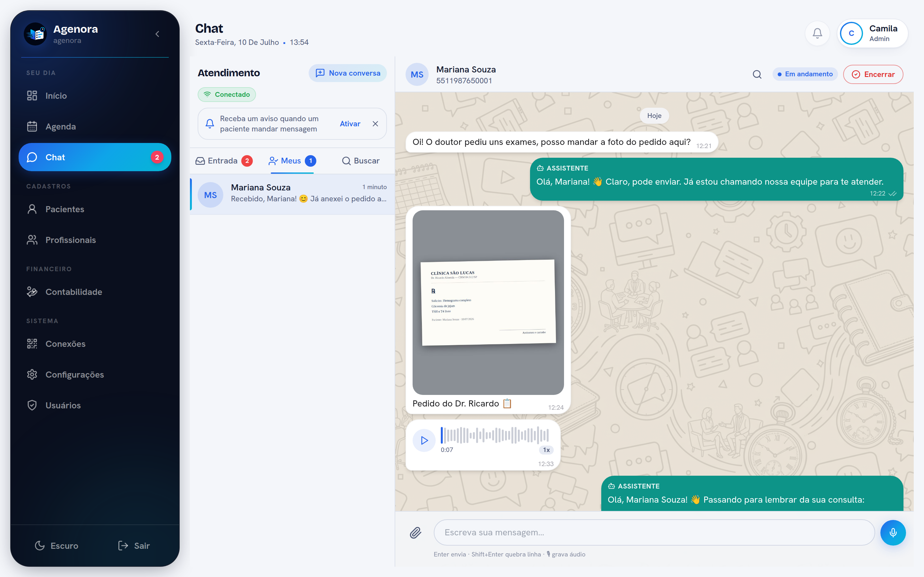Screen dimensions: 924x577
Task: Collapse the sidebar with chevron arrow
Action: [157, 34]
